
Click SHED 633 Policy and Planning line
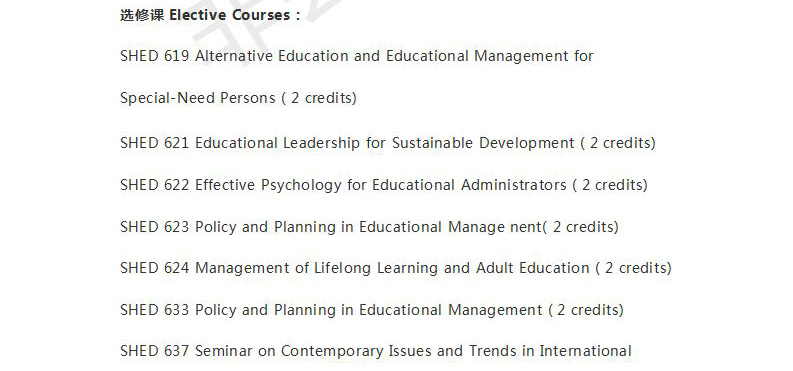[x=372, y=310]
